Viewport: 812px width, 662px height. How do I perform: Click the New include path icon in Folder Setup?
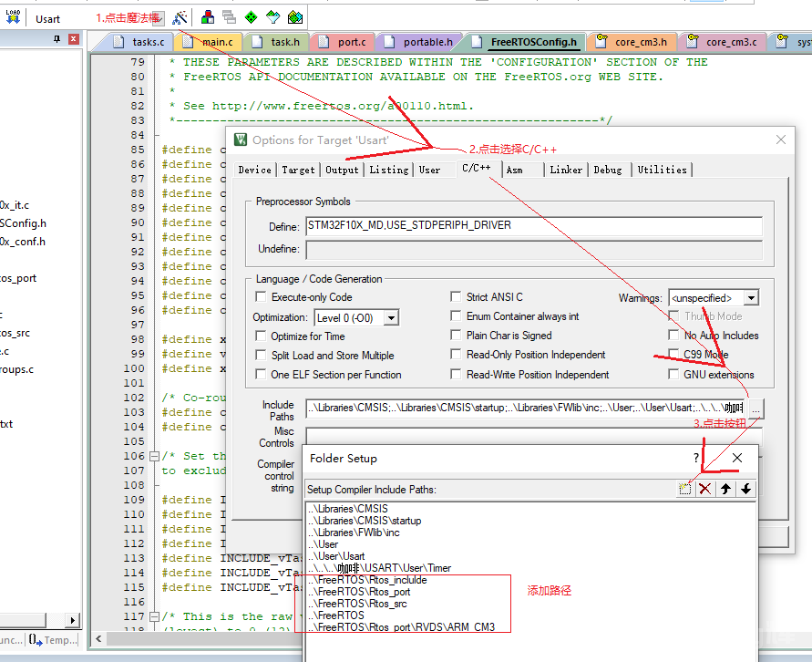point(684,489)
